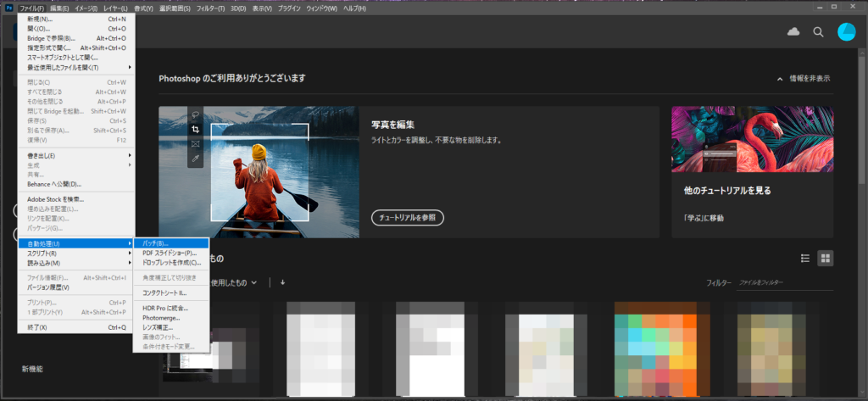This screenshot has height=401, width=868.
Task: Choose PDF スライドショー(P)...
Action: pyautogui.click(x=171, y=253)
